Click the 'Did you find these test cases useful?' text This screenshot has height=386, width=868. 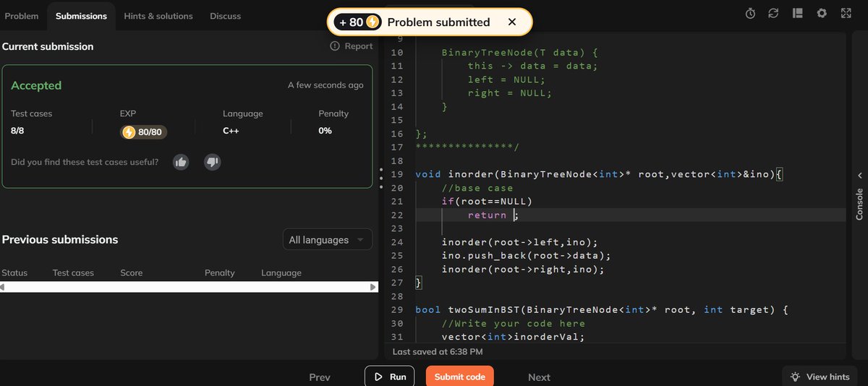(85, 162)
